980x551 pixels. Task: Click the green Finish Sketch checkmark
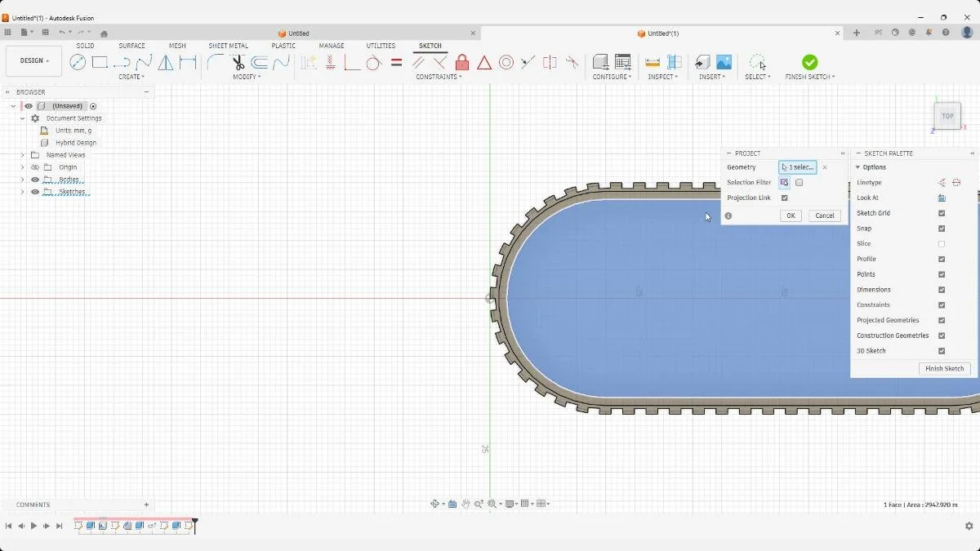(x=809, y=62)
